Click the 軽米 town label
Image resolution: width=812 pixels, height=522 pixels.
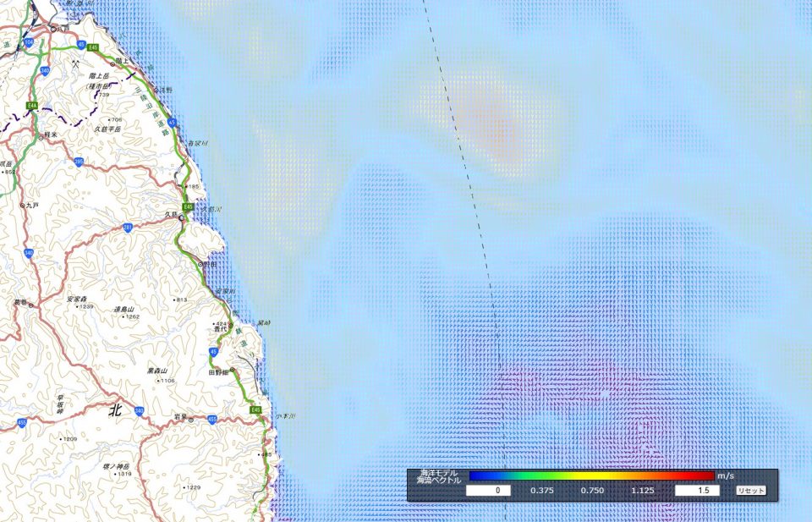coord(51,135)
